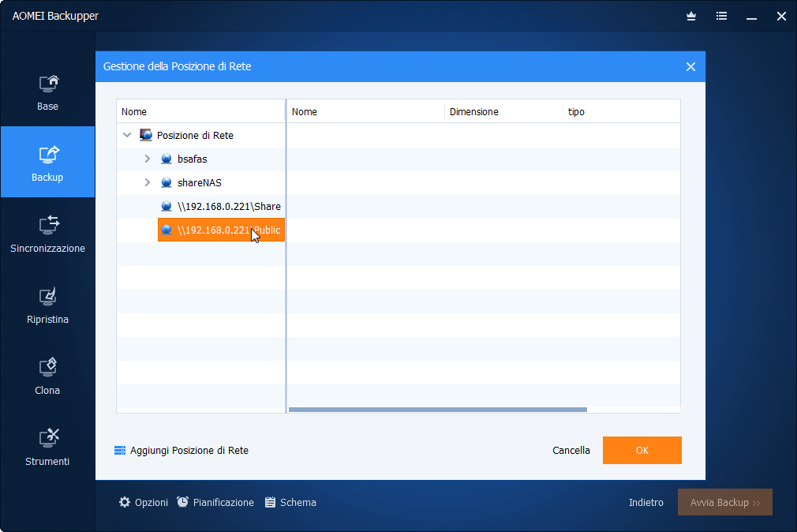This screenshot has width=797, height=532.
Task: Select the shareNAS tree entry
Action: 199,182
